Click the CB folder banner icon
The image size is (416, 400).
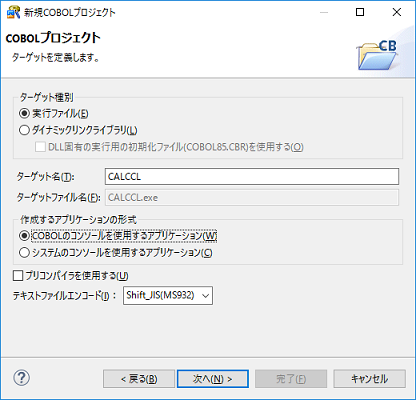pos(377,55)
